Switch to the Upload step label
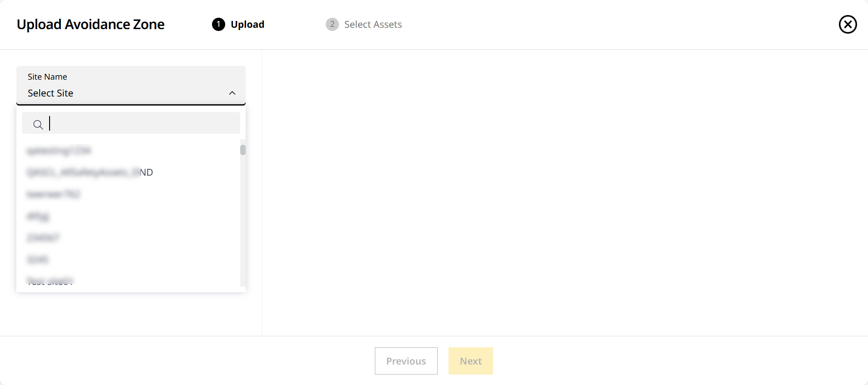The width and height of the screenshot is (868, 385). pyautogui.click(x=247, y=25)
